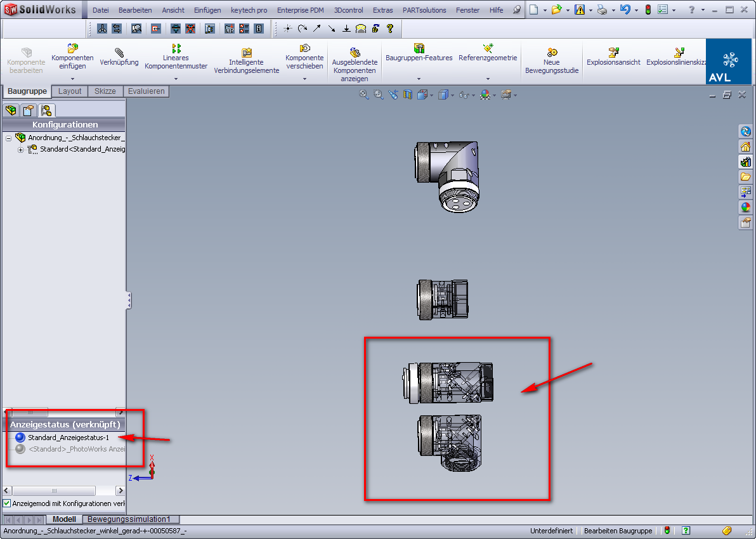Click the left panel collapse handle
Image resolution: width=756 pixels, height=539 pixels.
point(129,300)
